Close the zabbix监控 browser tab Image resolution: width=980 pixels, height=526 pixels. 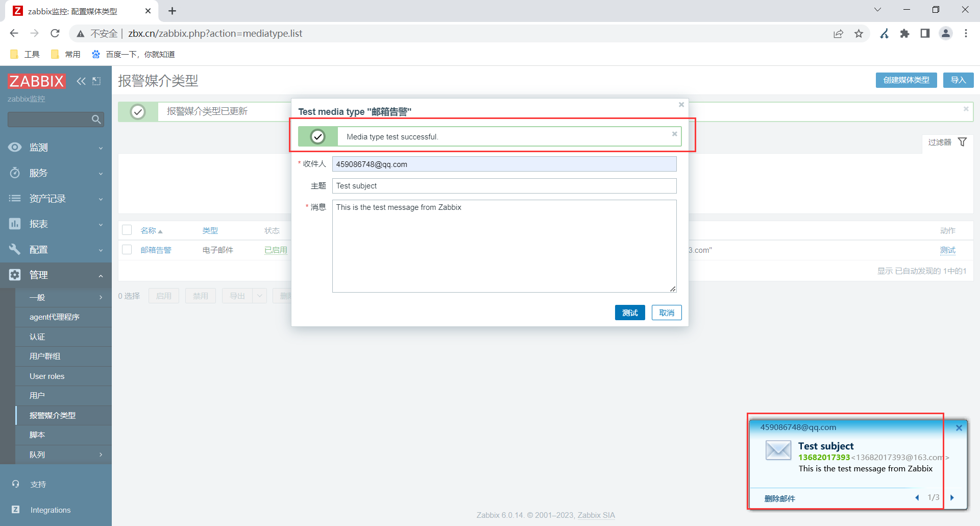click(148, 11)
